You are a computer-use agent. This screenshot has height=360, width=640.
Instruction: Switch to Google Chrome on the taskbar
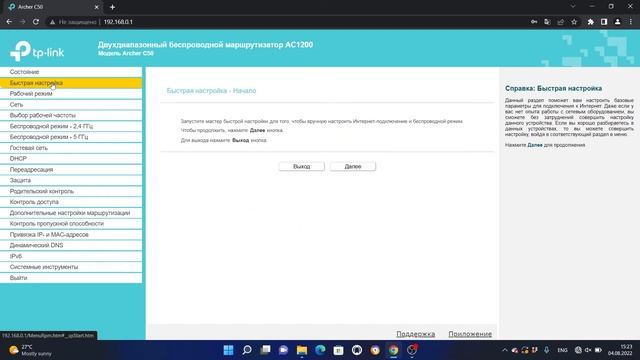(393, 350)
